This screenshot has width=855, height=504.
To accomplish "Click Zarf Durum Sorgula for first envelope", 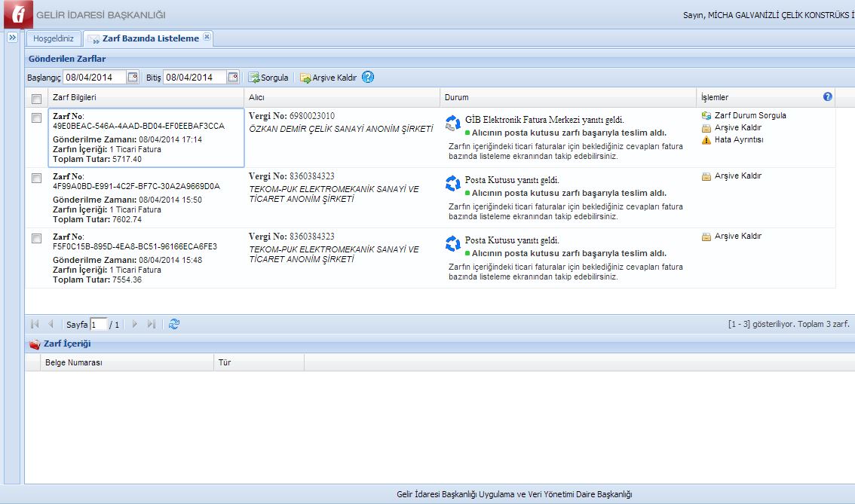I will pyautogui.click(x=749, y=116).
